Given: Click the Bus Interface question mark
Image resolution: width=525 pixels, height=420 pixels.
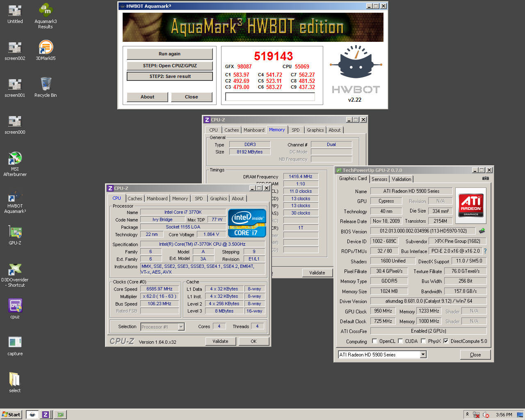Looking at the screenshot, I should 485,251.
